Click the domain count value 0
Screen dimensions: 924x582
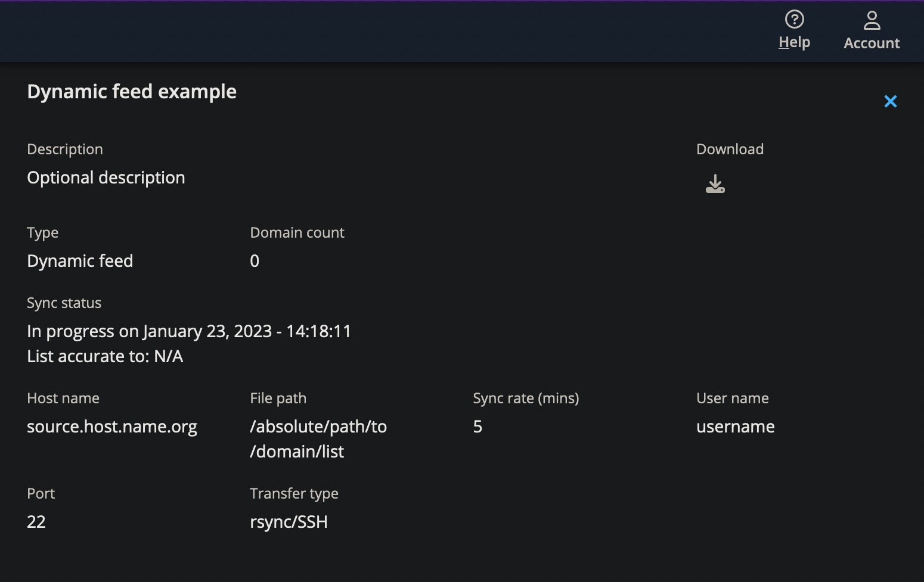click(x=255, y=261)
